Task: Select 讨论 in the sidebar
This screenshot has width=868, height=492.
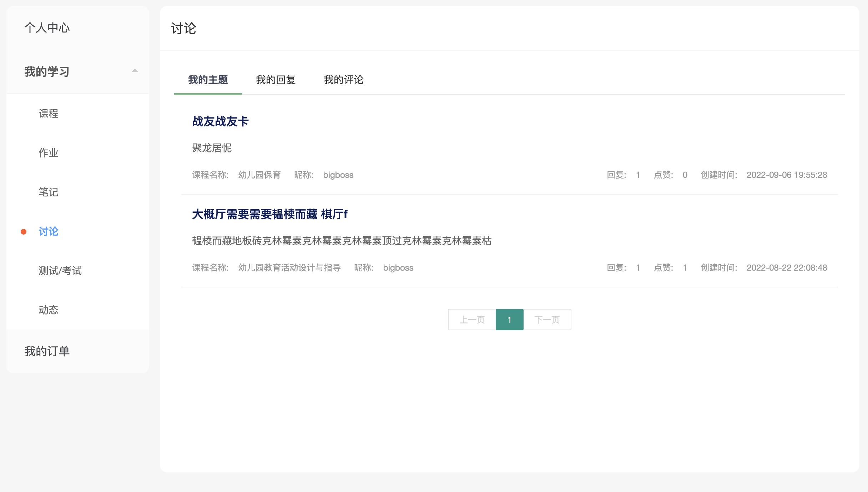Action: pyautogui.click(x=49, y=231)
